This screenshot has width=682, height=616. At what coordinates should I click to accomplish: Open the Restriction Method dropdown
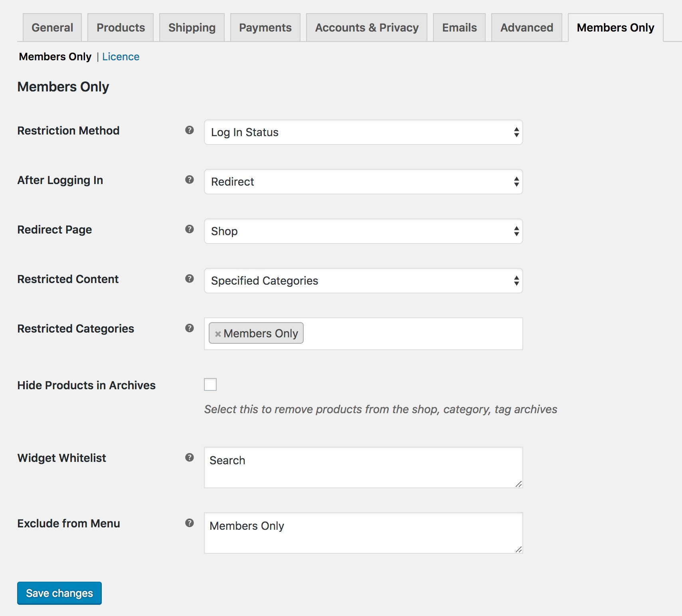363,132
